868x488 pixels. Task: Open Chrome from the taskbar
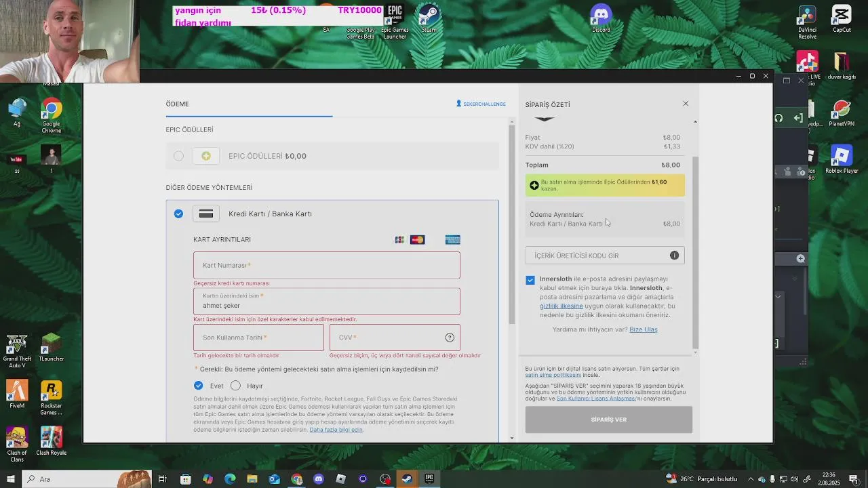click(x=296, y=479)
